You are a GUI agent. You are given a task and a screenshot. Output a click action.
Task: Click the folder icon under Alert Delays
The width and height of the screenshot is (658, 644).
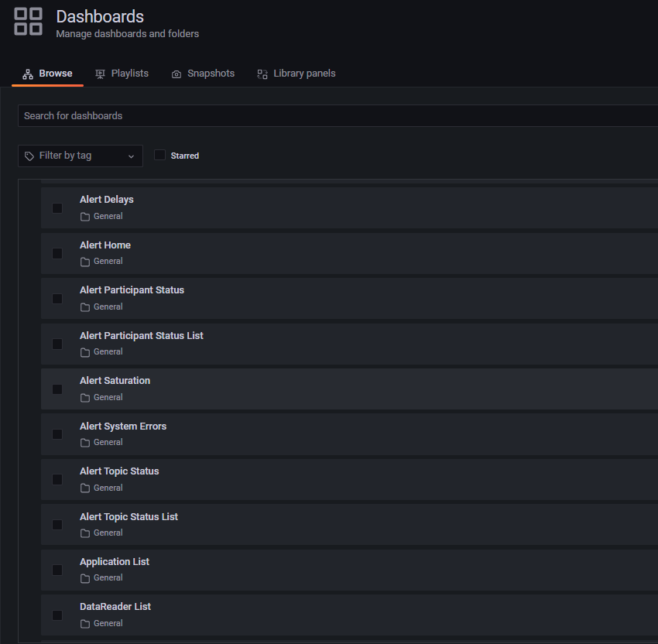[85, 216]
